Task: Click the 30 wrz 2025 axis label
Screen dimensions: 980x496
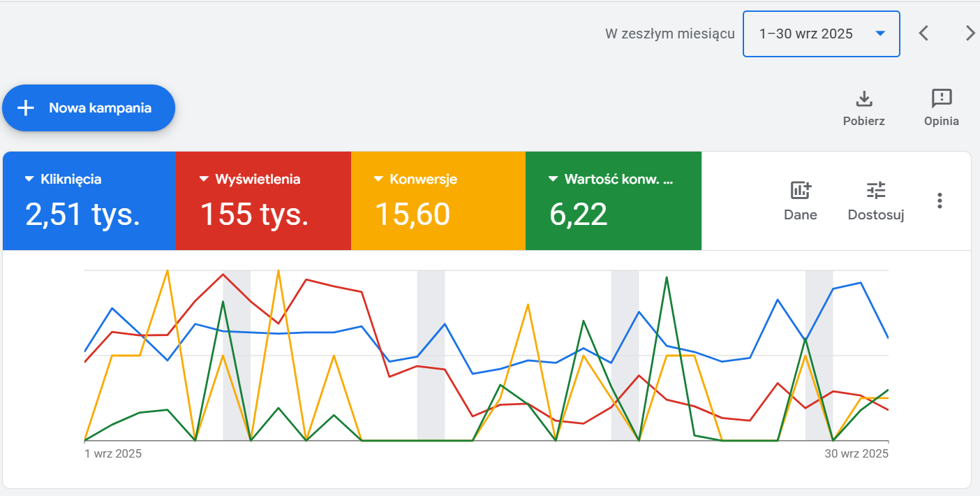Action: coord(856,453)
